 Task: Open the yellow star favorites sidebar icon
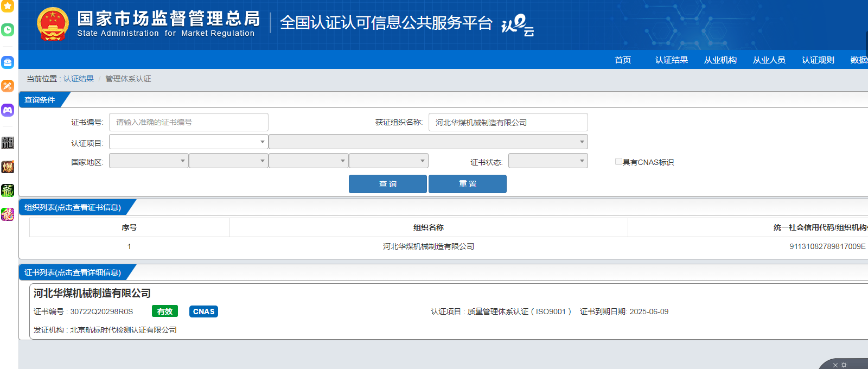pos(8,6)
